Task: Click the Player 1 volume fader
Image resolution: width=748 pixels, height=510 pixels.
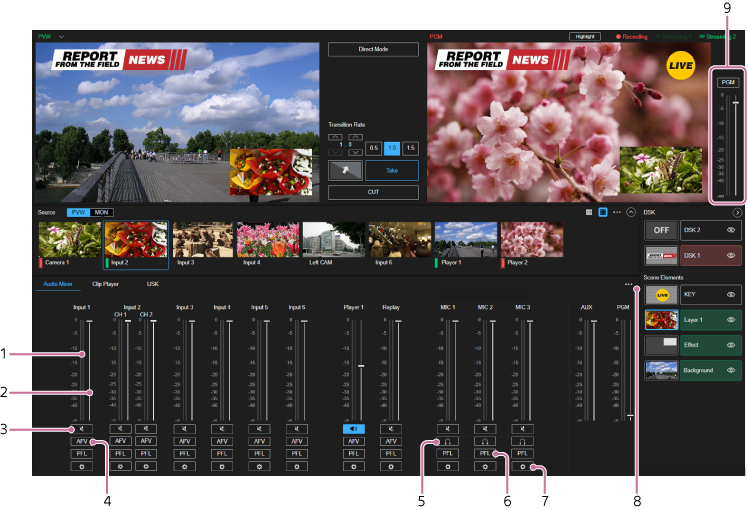Action: (x=360, y=366)
